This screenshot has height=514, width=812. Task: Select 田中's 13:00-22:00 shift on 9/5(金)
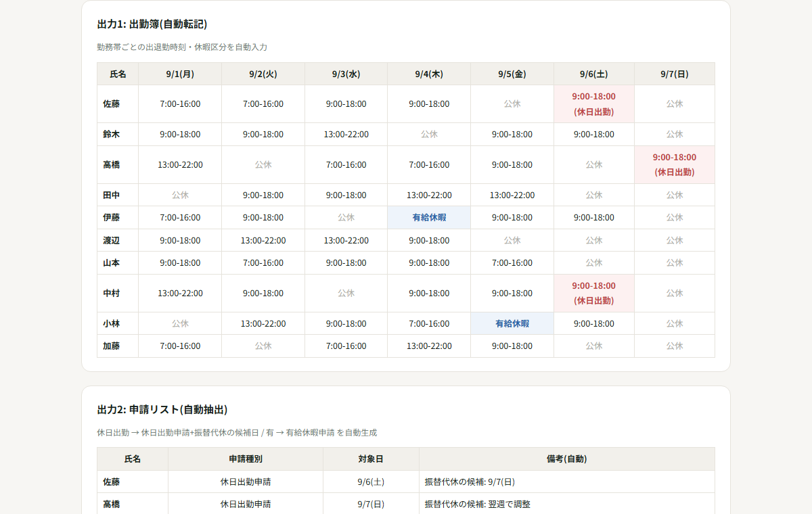[512, 195]
